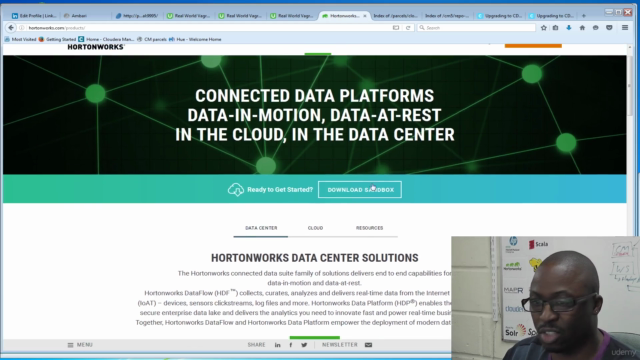Go back using the browser back arrow

(11, 28)
